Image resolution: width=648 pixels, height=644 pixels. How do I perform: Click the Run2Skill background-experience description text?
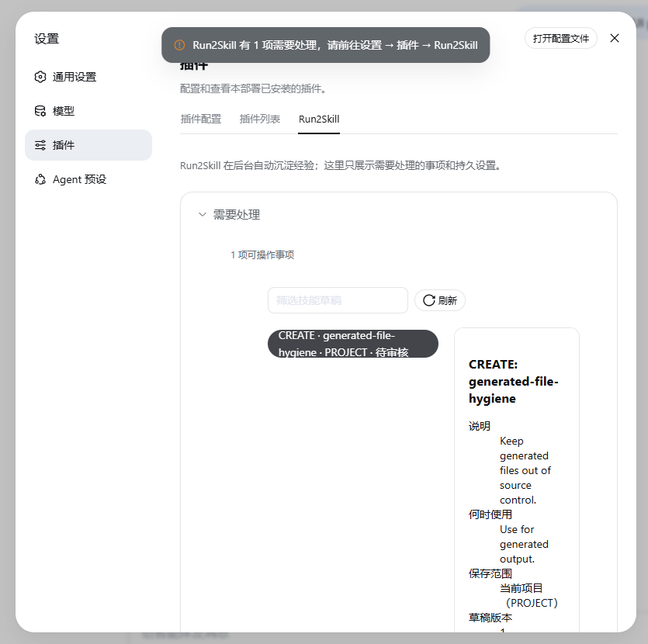(x=341, y=165)
